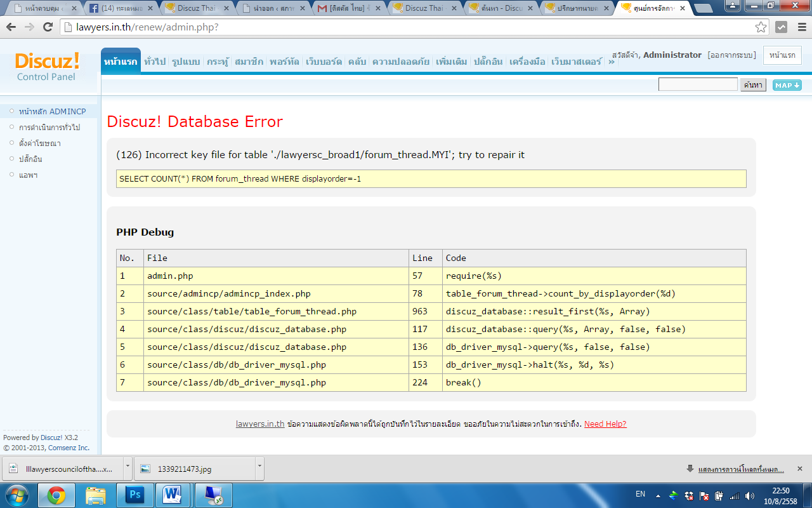Select the หน้าแรก admin tab
Viewport: 812px width, 508px height.
pyautogui.click(x=121, y=62)
